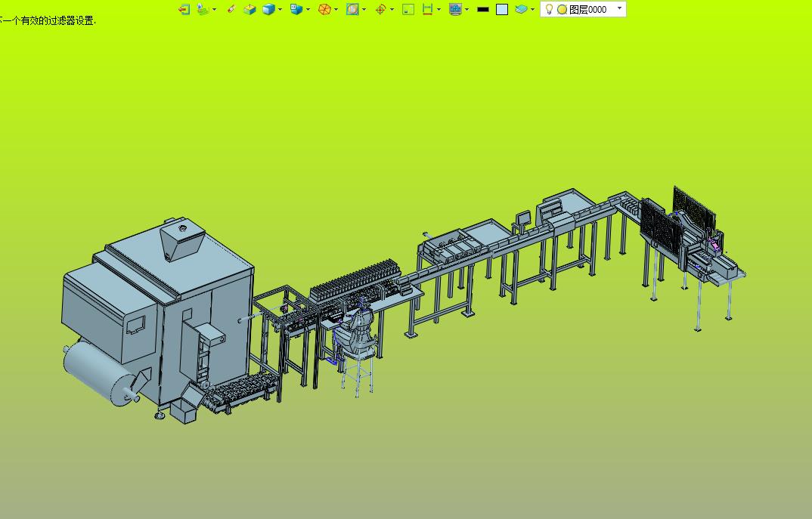Image resolution: width=812 pixels, height=519 pixels.
Task: Open teal surface icon dropdown arrow
Action: coord(533,9)
